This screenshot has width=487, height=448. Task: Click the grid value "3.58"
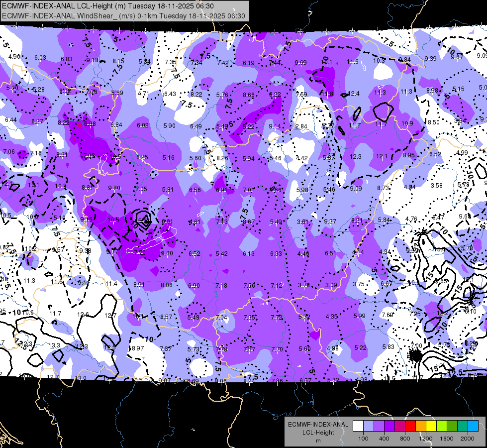(x=436, y=185)
